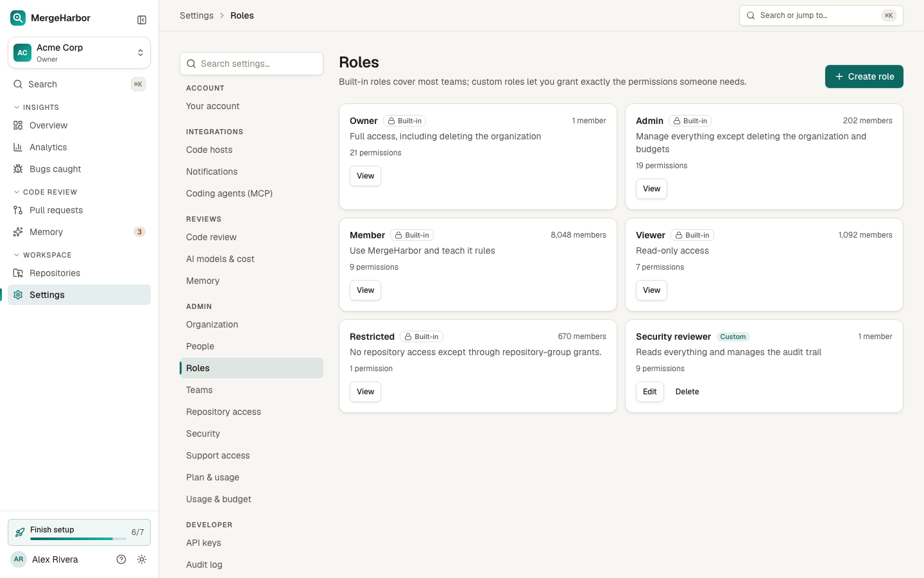Click the Pull requests branch icon

tap(18, 210)
